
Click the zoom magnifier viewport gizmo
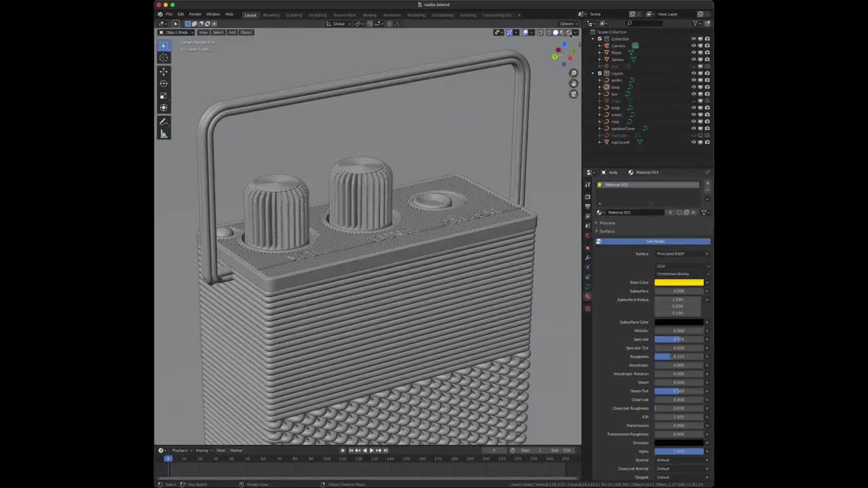[574, 73]
